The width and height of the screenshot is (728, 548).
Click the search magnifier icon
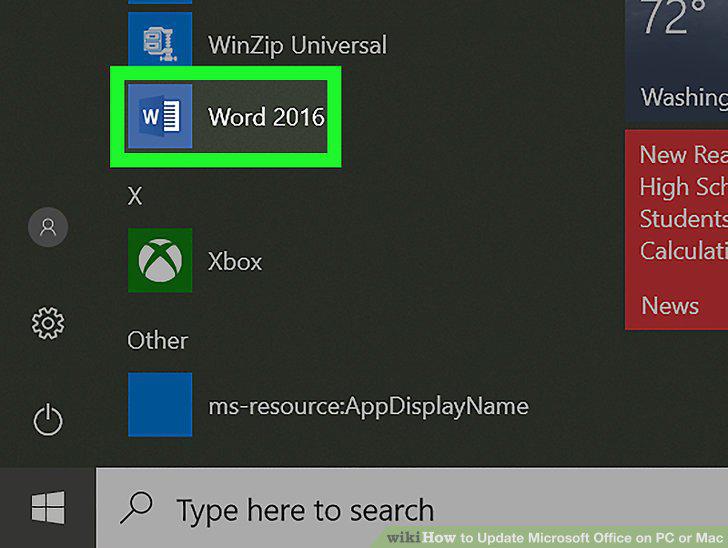tap(136, 508)
